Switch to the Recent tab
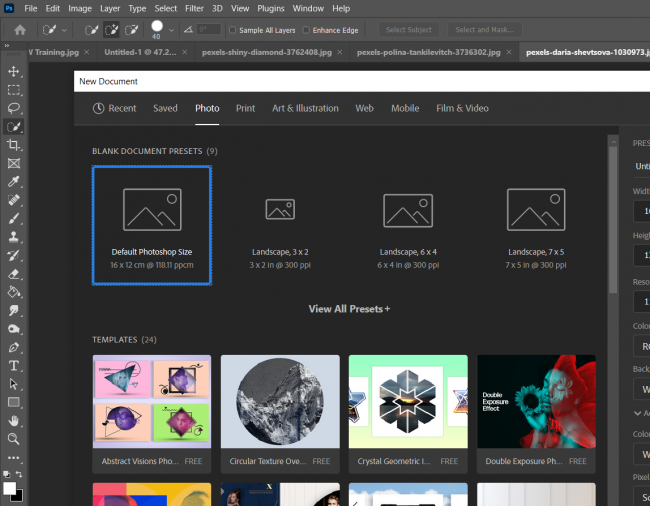This screenshot has height=506, width=650. click(114, 108)
